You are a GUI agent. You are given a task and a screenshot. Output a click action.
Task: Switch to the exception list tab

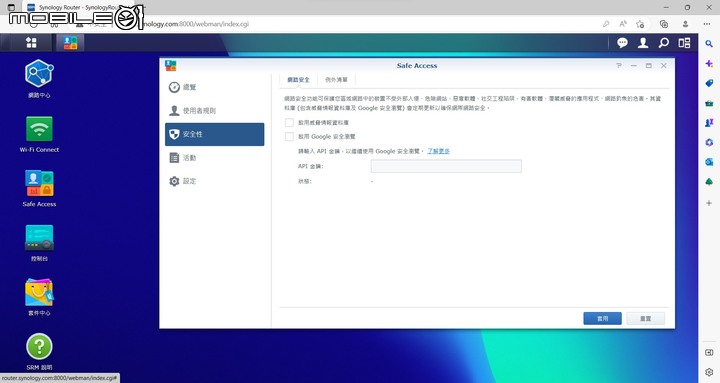pos(336,80)
